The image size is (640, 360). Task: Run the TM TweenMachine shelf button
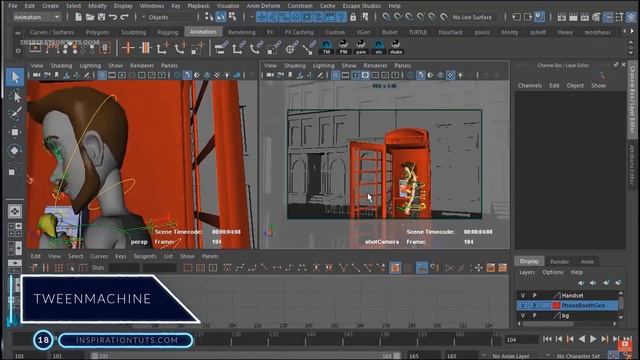[326, 48]
